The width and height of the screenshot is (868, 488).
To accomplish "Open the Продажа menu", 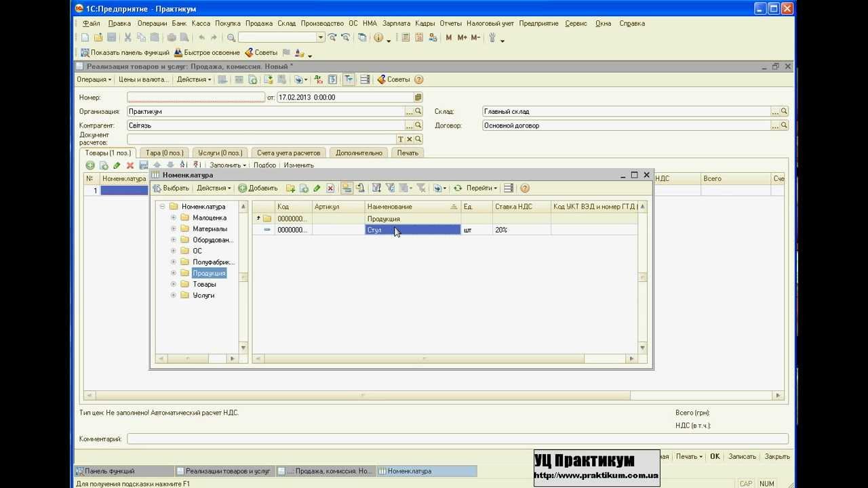I will point(259,23).
